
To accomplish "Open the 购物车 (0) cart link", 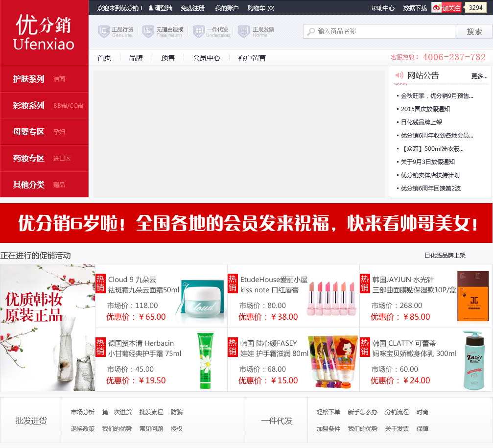I will (261, 8).
